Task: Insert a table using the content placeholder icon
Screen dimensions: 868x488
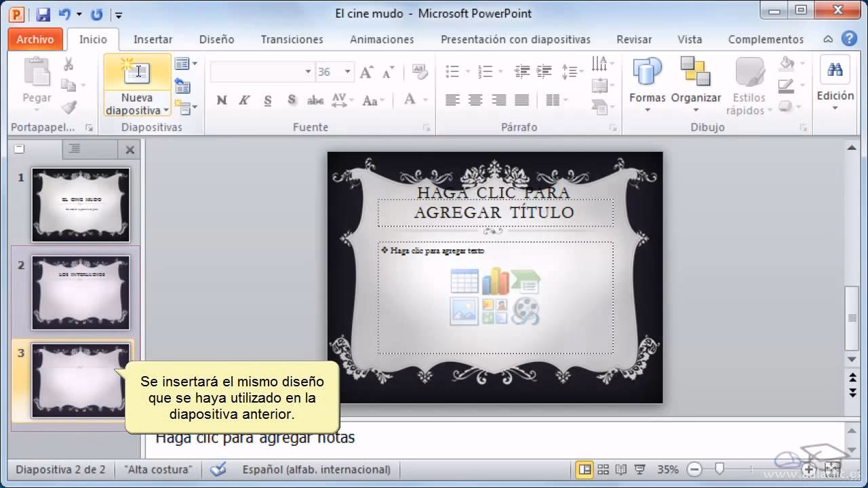Action: coord(464,280)
